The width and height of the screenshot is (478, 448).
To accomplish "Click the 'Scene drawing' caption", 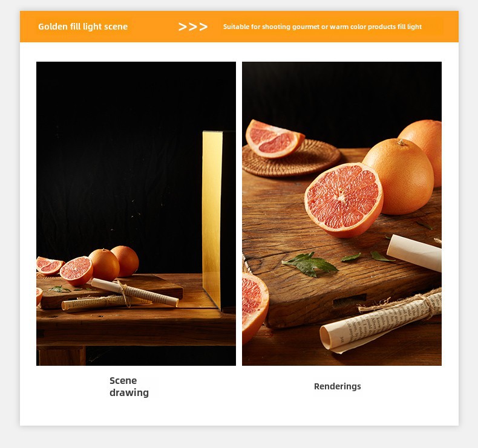I will [129, 386].
